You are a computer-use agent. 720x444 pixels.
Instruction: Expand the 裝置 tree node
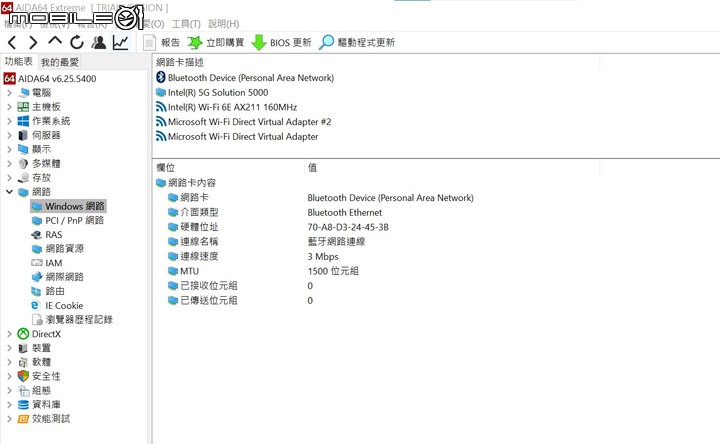[x=10, y=348]
